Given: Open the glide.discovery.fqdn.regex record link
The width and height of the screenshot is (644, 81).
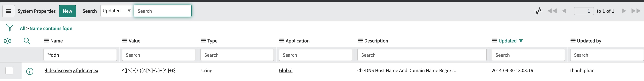Looking at the screenshot, I should coord(71,70).
